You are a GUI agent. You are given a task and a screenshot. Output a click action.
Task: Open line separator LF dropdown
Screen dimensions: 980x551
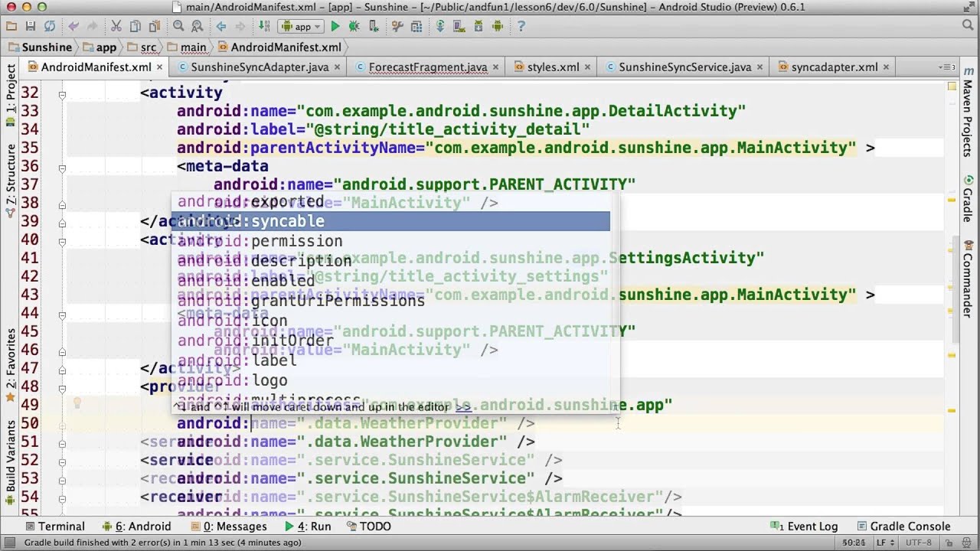click(x=884, y=543)
